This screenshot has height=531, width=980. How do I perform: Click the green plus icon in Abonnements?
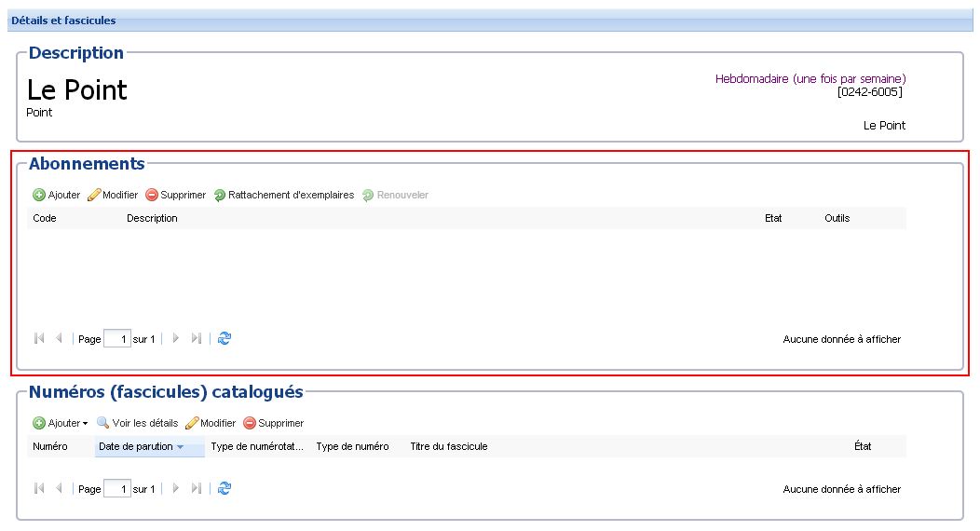pos(39,195)
